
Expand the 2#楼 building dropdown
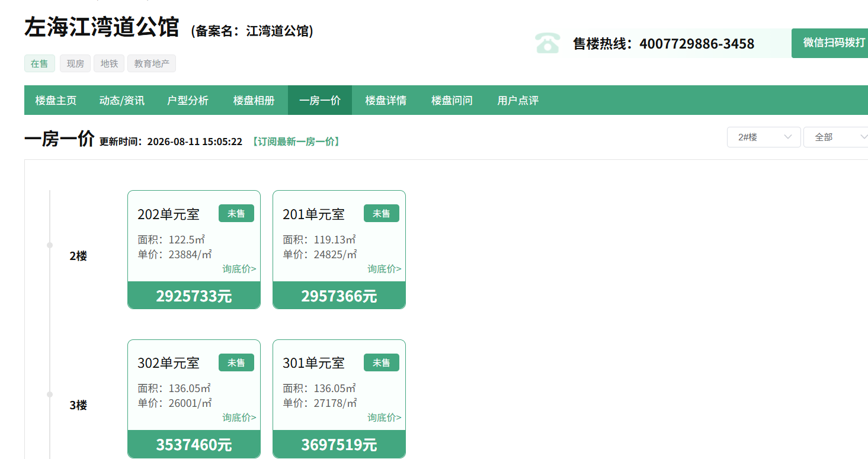tap(764, 137)
